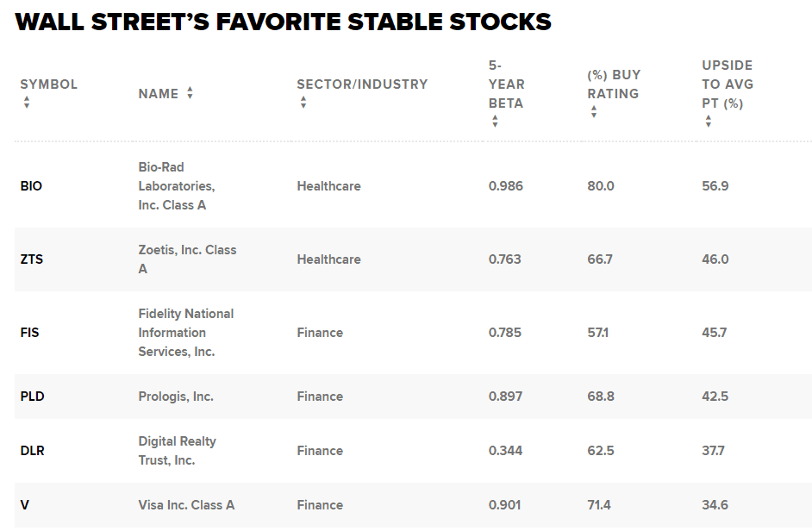Click the (%) BUY RATING header
Viewport: 812px width, 531px height.
(x=614, y=84)
